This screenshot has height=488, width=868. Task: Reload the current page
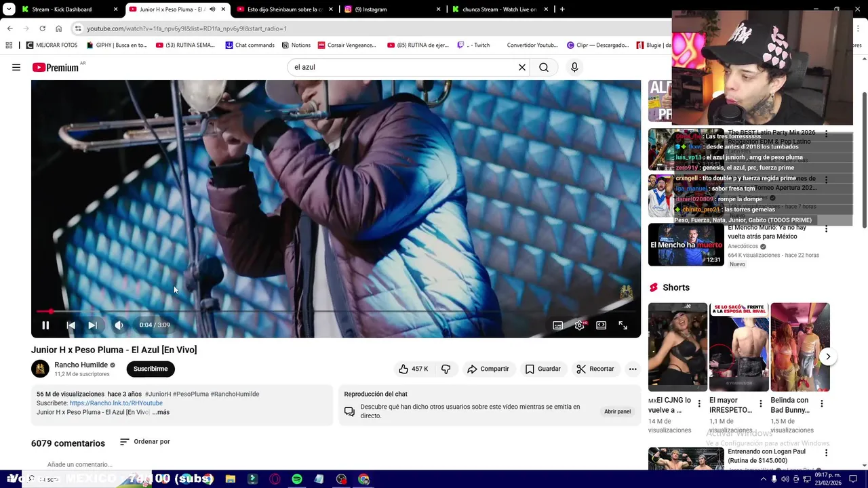tap(42, 28)
